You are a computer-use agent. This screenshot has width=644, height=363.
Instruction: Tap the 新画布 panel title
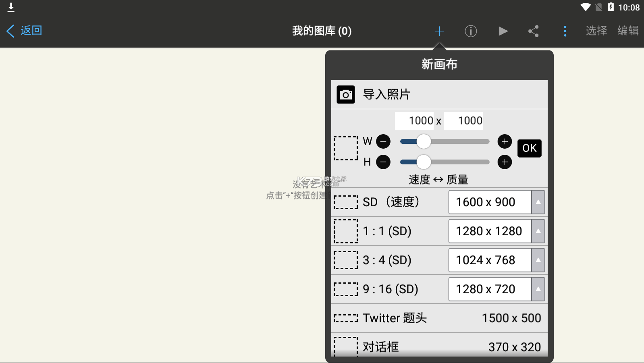click(439, 64)
